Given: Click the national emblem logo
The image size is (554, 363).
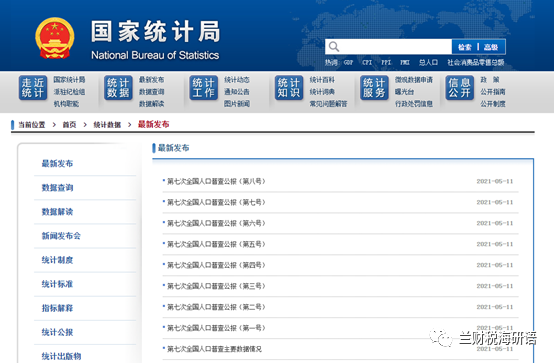Looking at the screenshot, I should pyautogui.click(x=55, y=38).
